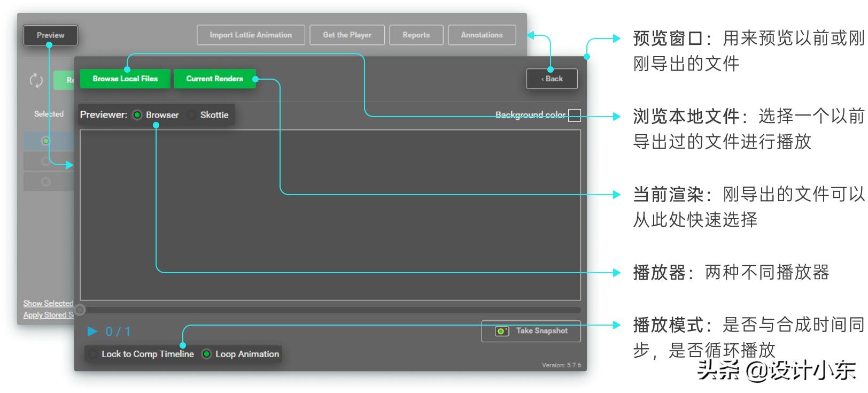
Task: Click Browse Local Files
Action: point(125,79)
